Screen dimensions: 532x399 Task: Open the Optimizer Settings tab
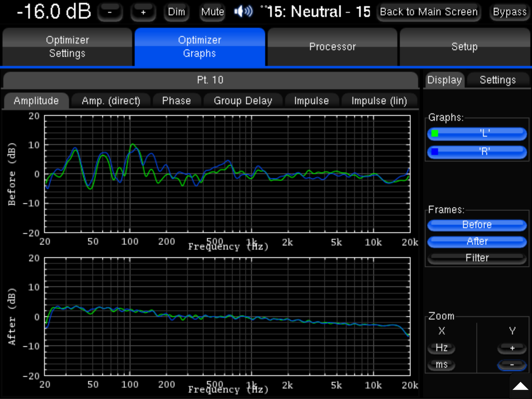tap(67, 47)
